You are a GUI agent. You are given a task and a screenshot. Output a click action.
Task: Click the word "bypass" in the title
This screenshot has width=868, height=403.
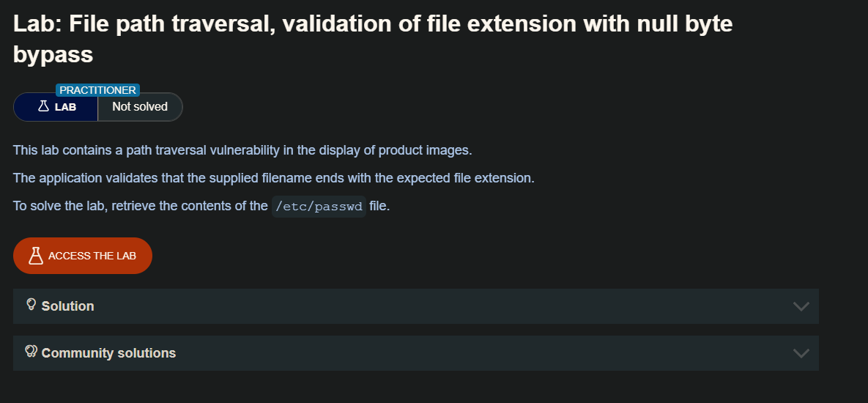click(53, 53)
